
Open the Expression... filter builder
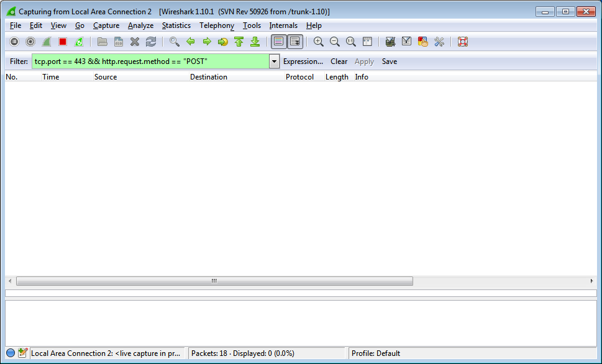click(303, 61)
